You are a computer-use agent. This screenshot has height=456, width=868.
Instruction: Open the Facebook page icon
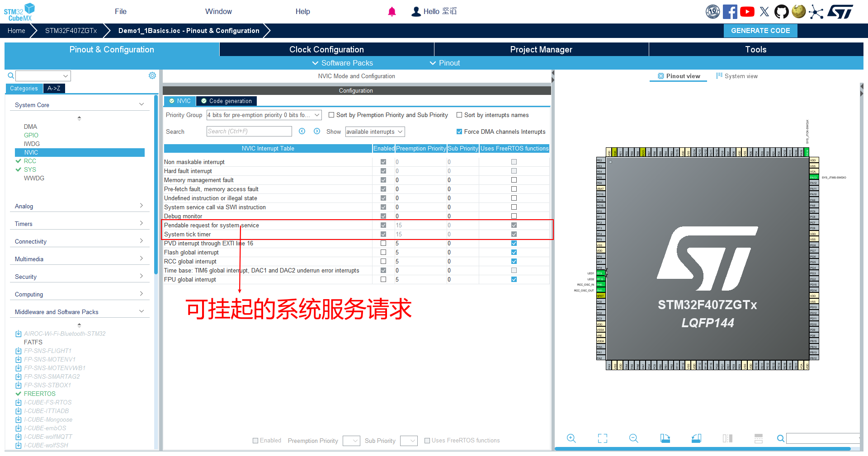[x=730, y=12]
